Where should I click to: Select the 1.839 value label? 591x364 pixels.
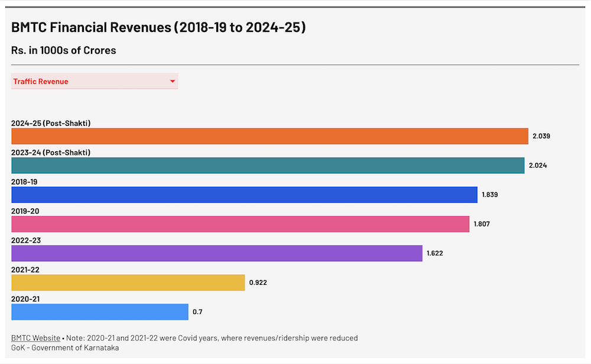pos(489,194)
